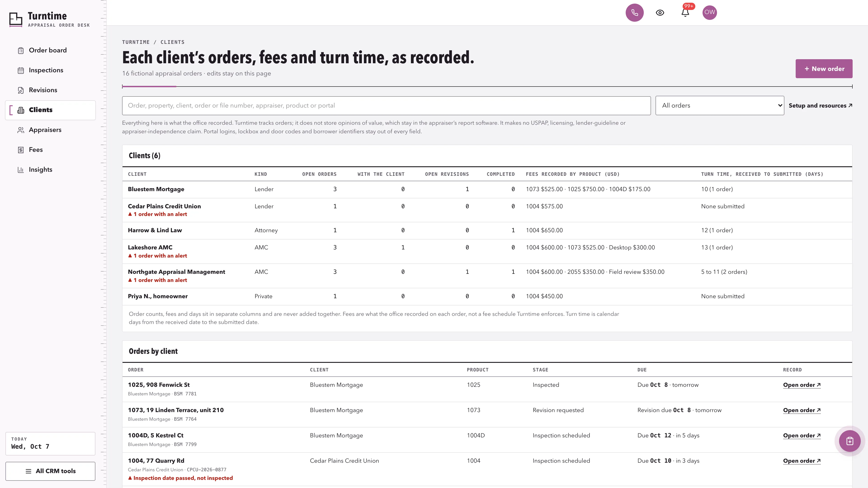868x488 pixels.
Task: Open notifications bell with 99+ badge
Action: pos(685,12)
